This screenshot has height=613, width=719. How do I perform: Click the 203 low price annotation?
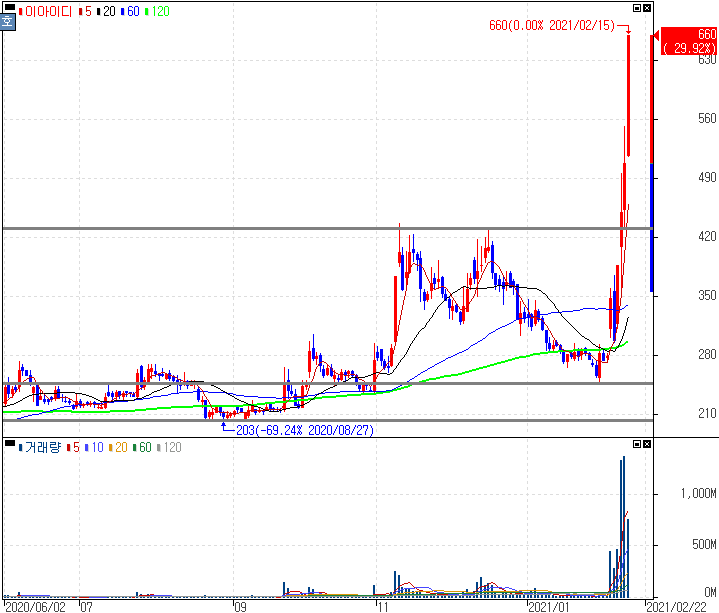point(304,430)
